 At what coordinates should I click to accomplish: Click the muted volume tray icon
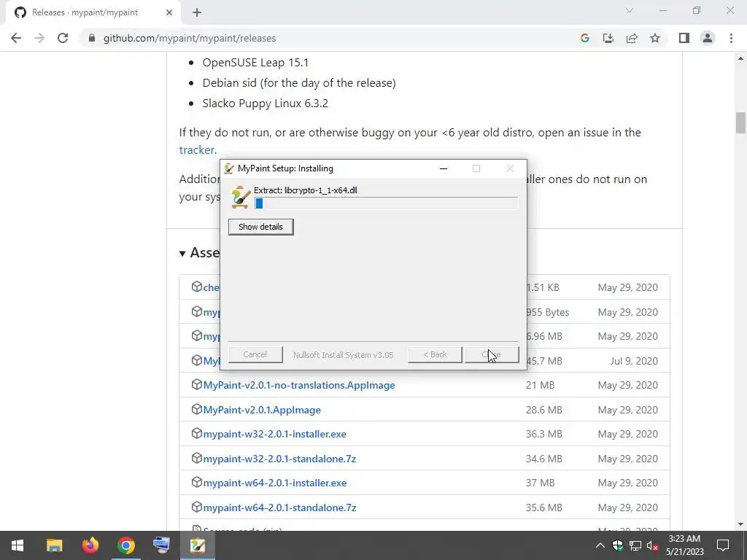[x=653, y=545]
